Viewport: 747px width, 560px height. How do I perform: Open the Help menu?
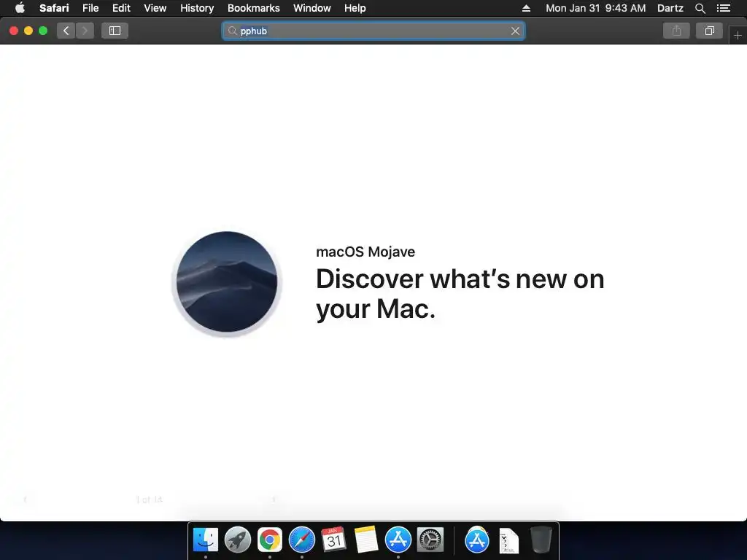[x=355, y=8]
